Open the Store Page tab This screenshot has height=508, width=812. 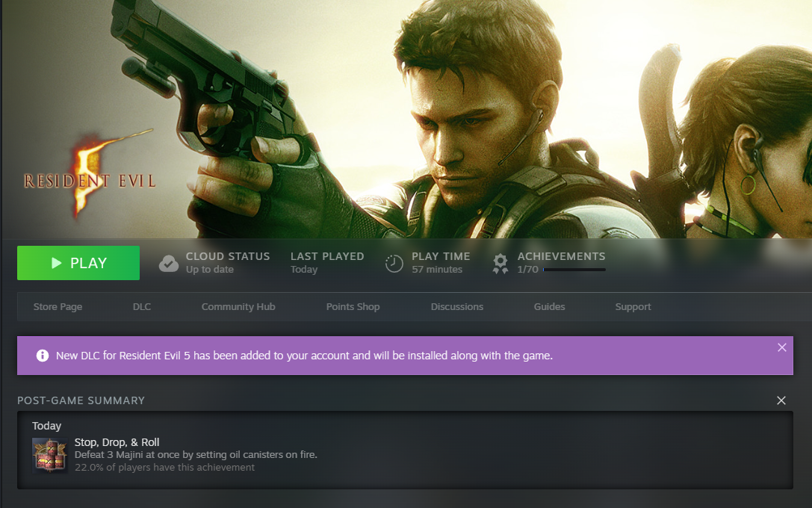click(x=58, y=306)
